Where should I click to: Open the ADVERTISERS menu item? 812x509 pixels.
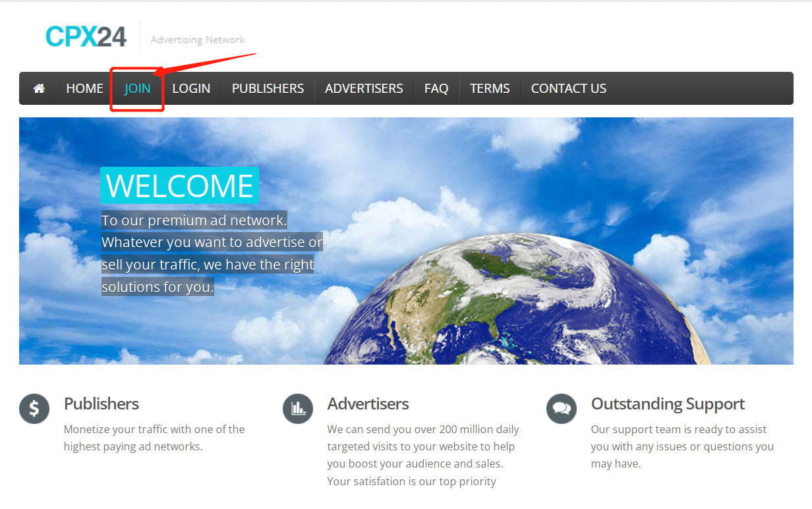[x=364, y=88]
